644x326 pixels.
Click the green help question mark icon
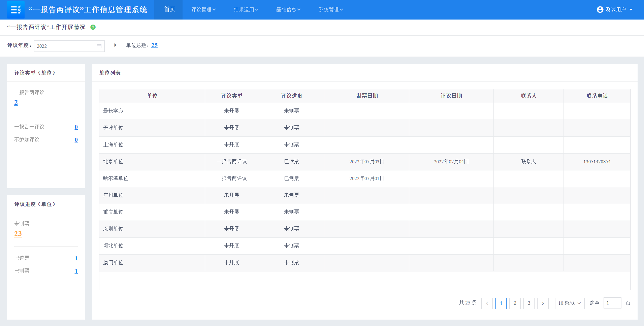pyautogui.click(x=93, y=27)
